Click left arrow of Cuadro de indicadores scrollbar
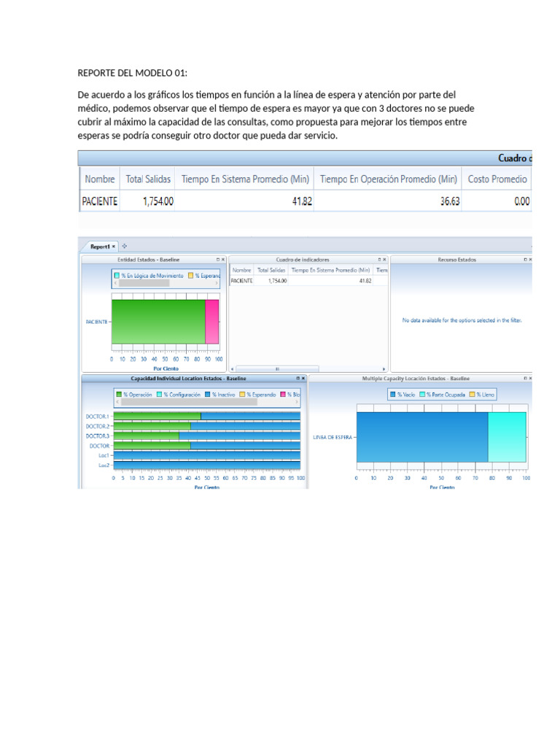The height and width of the screenshot is (747, 560). coord(233,368)
